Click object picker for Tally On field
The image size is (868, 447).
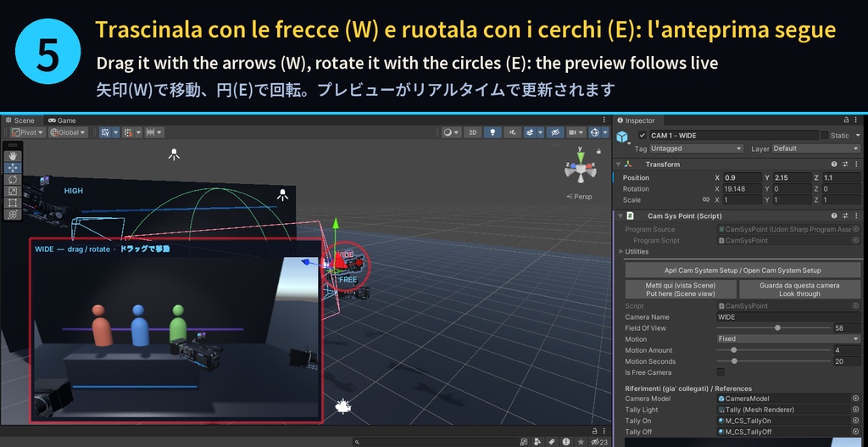pyautogui.click(x=856, y=421)
